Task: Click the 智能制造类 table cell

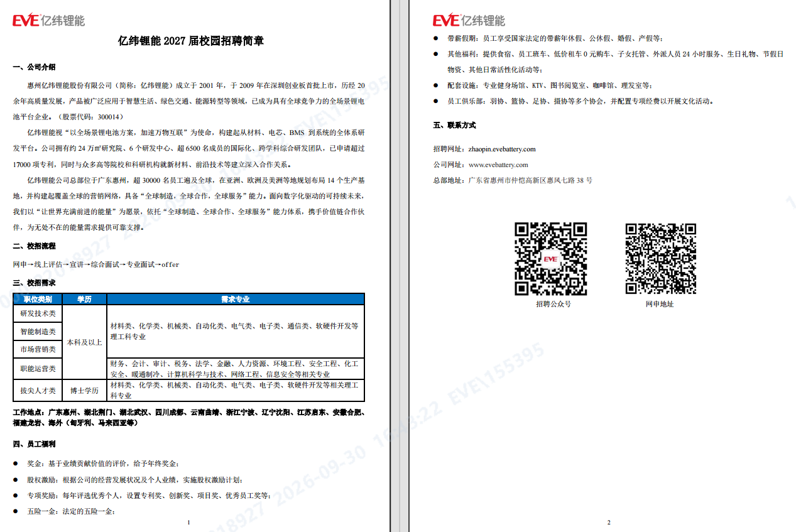Action: pyautogui.click(x=38, y=331)
